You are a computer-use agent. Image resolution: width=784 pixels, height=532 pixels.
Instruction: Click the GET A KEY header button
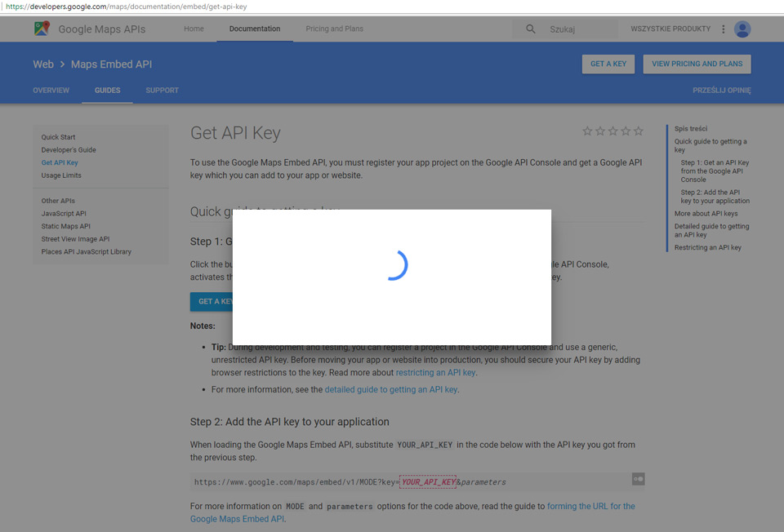608,64
